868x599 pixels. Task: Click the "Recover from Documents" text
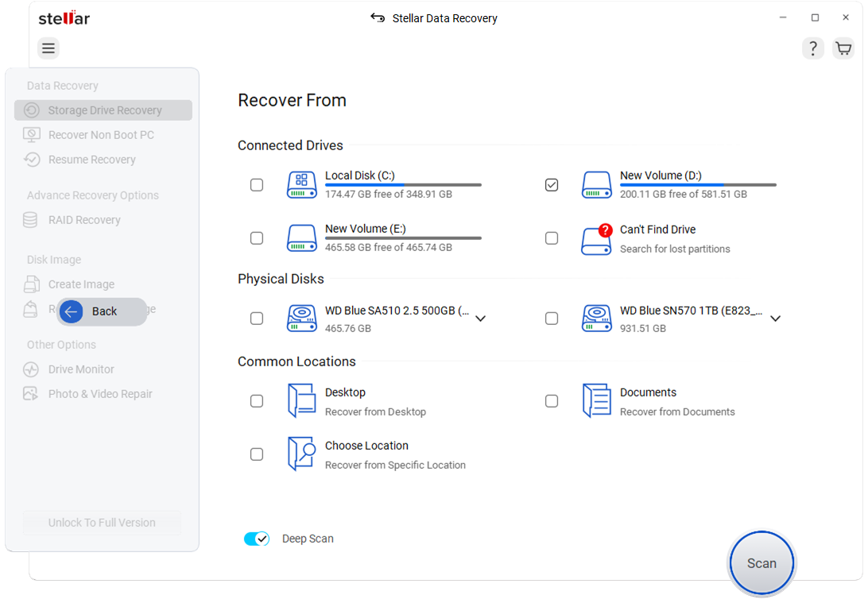tap(677, 412)
